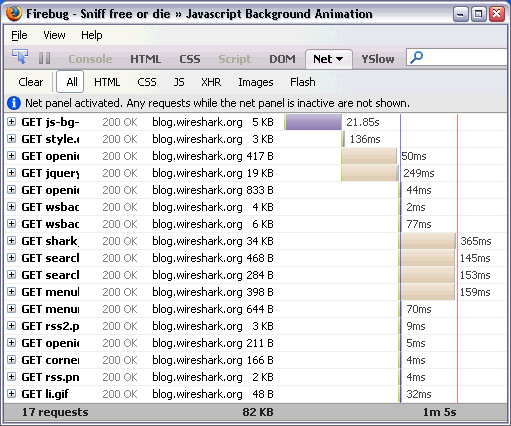
Task: Filter requests by Images
Action: [256, 82]
